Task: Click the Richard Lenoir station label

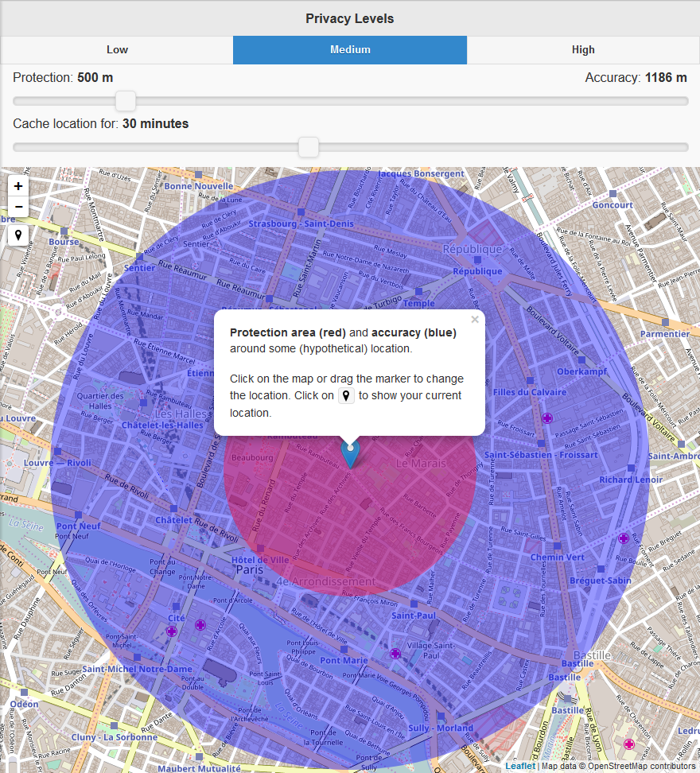Action: tap(631, 480)
